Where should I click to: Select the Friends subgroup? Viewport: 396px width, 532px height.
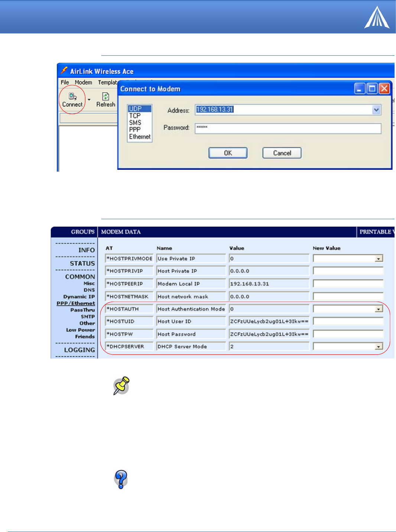[85, 337]
